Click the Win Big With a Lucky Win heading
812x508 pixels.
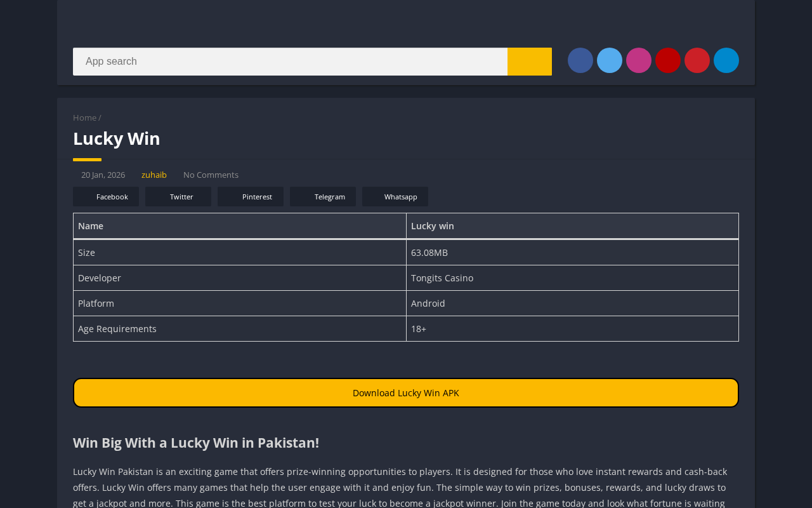[196, 443]
